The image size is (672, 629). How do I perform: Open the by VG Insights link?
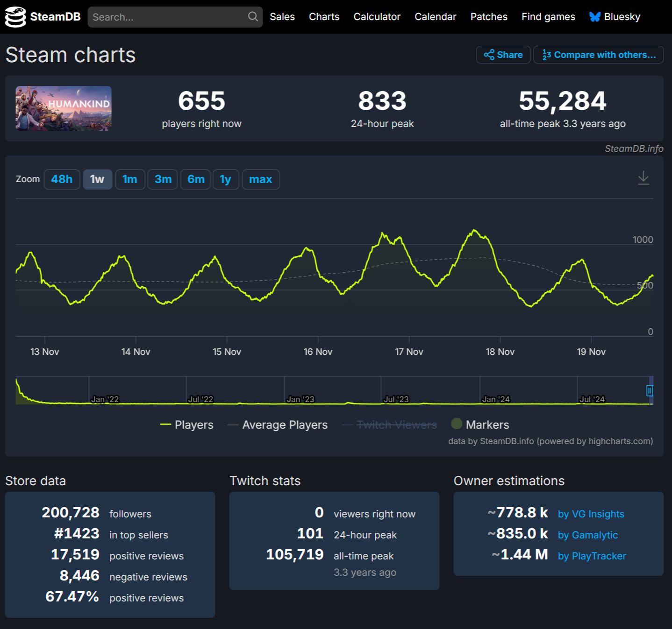591,514
